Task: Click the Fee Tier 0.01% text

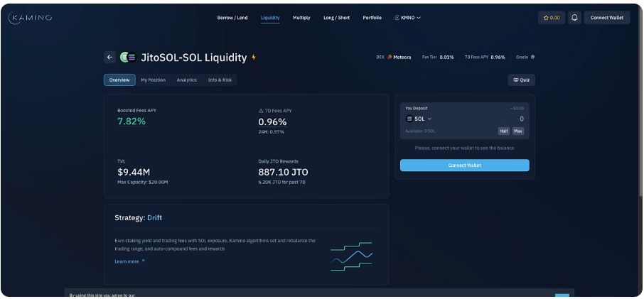Action: coord(438,58)
